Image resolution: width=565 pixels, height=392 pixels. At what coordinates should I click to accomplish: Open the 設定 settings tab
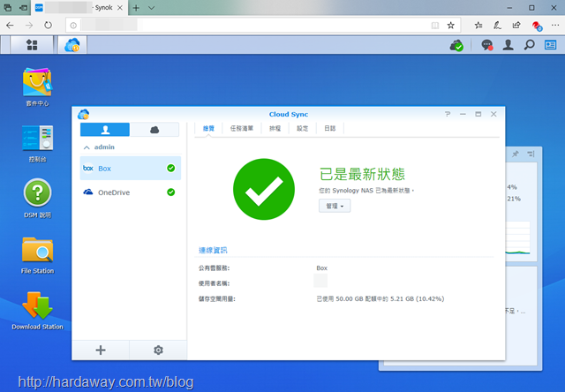click(302, 128)
